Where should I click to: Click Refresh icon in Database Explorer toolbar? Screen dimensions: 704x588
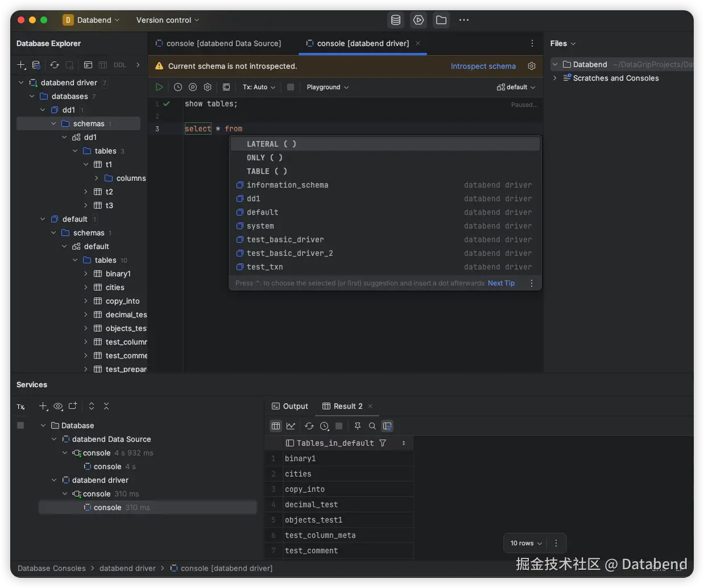[x=55, y=65]
